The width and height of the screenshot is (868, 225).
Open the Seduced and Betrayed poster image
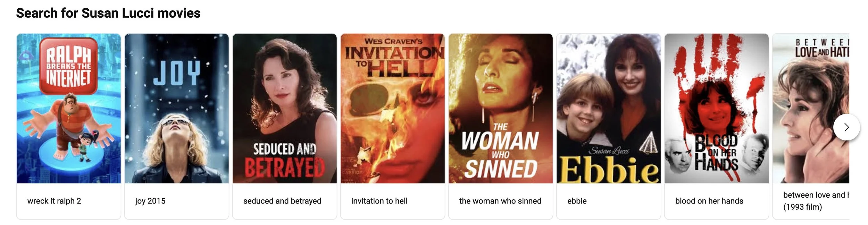[285, 108]
